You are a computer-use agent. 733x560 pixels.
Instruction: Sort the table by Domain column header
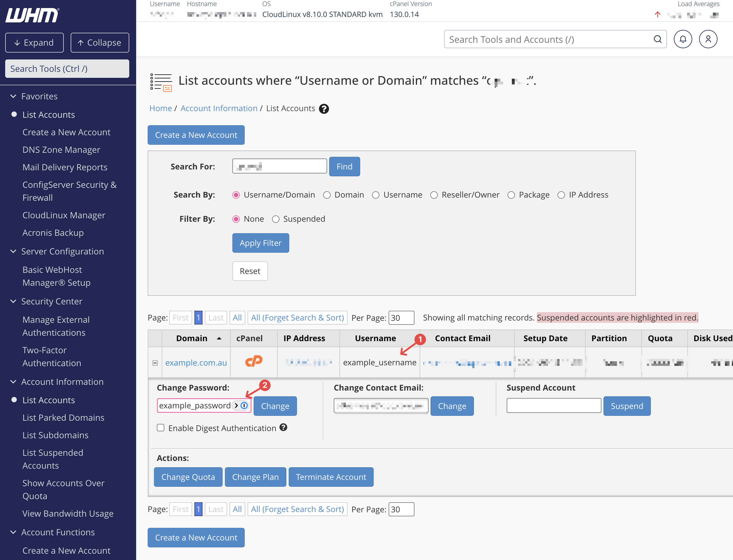pyautogui.click(x=192, y=338)
